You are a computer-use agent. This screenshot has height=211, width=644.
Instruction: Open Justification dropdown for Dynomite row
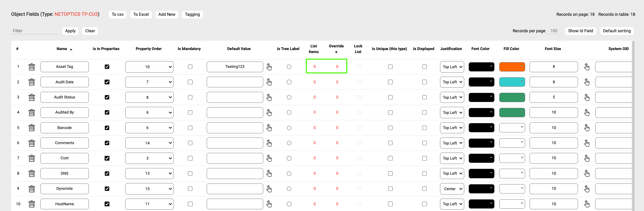pyautogui.click(x=452, y=189)
